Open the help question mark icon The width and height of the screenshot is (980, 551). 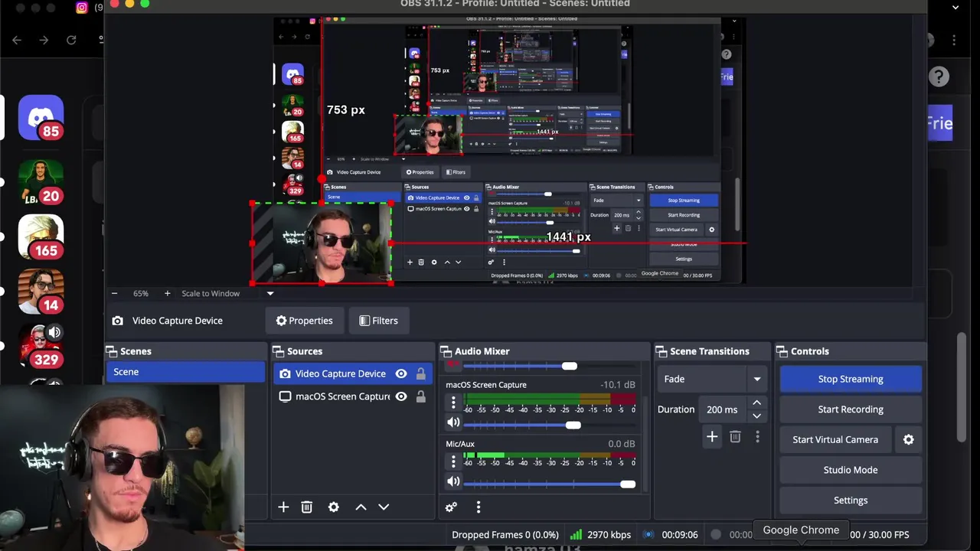(x=939, y=77)
